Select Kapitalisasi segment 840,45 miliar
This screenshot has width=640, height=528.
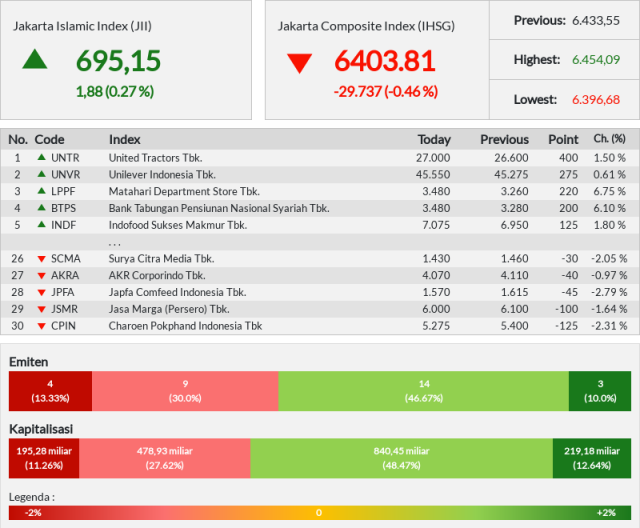coord(402,458)
